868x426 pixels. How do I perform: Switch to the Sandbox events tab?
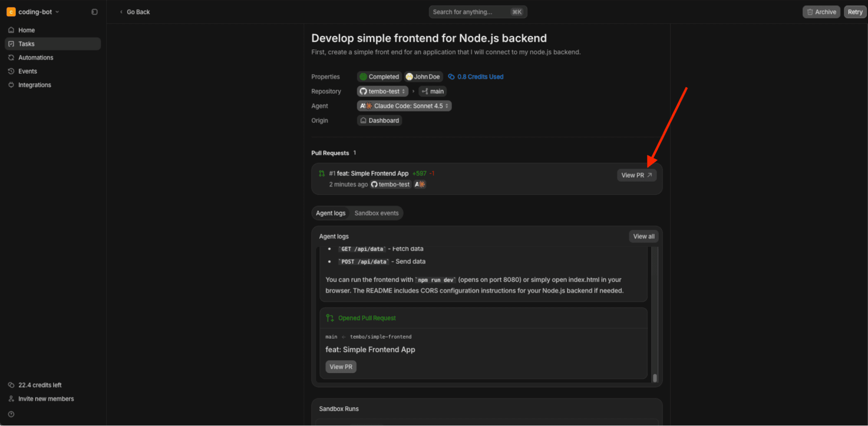point(376,213)
